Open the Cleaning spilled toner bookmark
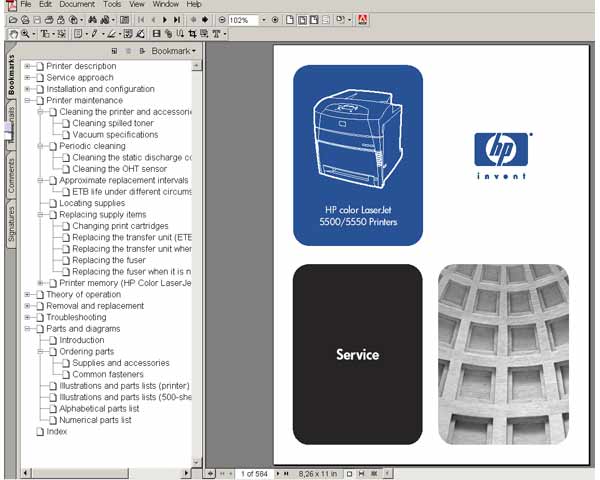Image resolution: width=600 pixels, height=480 pixels. pos(113,123)
